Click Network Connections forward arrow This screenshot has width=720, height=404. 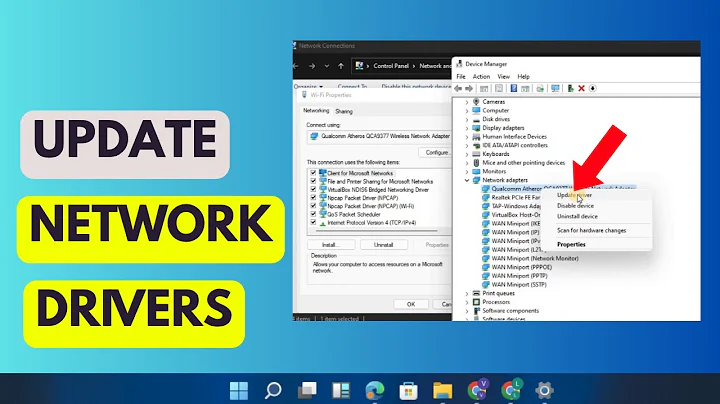tap(312, 66)
